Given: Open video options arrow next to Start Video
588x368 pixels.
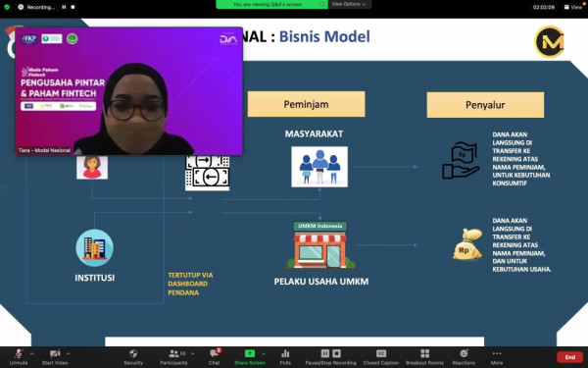Looking at the screenshot, I should (x=68, y=353).
